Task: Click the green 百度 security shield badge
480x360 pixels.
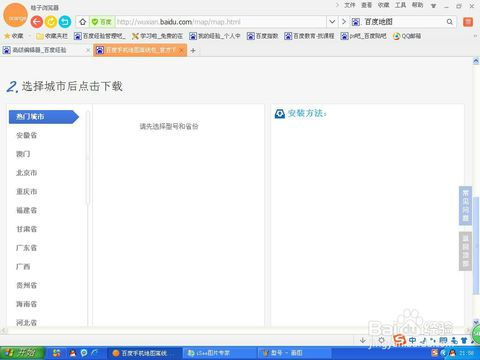Action: pos(101,22)
